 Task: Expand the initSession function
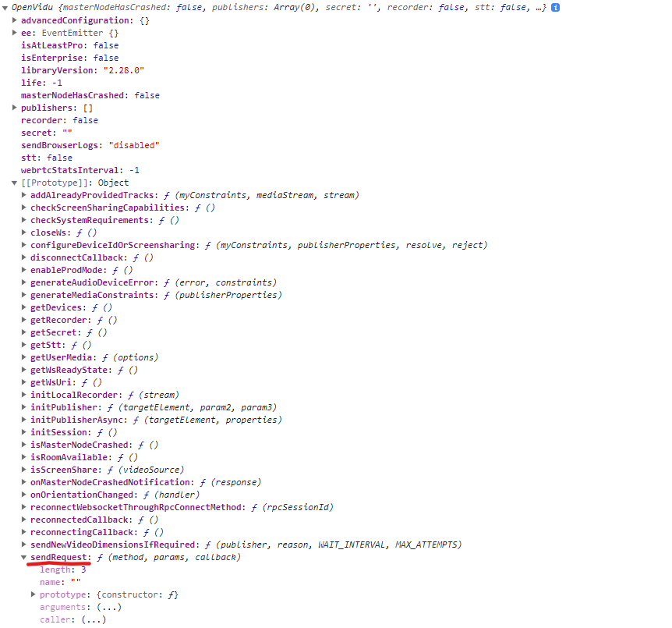[x=24, y=432]
